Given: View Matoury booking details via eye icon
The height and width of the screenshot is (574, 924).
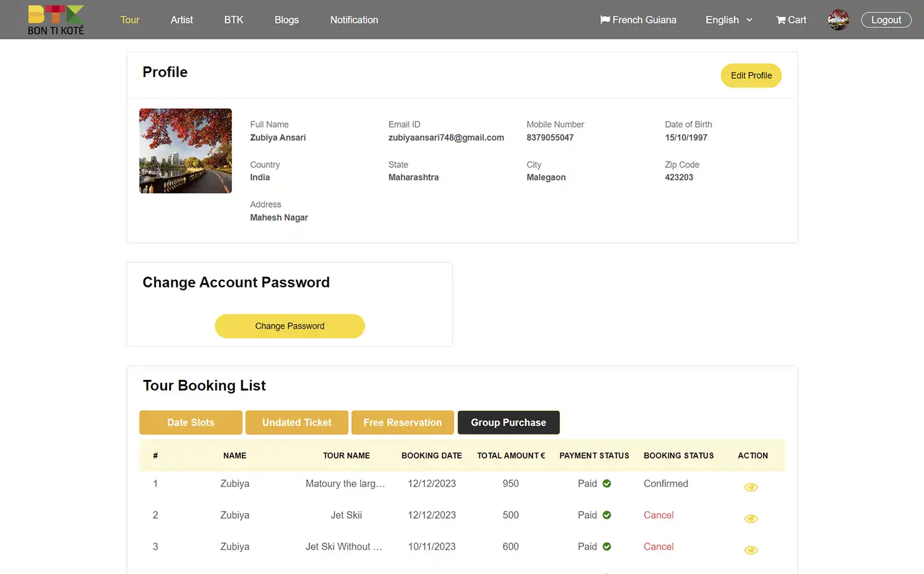Looking at the screenshot, I should [x=751, y=487].
